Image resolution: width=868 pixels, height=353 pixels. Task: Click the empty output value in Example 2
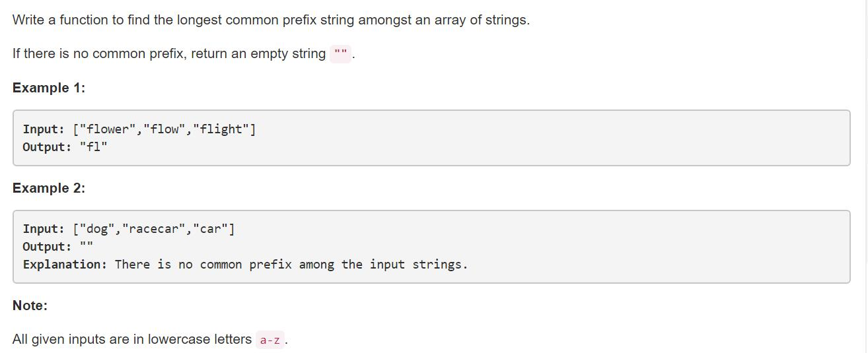(86, 247)
